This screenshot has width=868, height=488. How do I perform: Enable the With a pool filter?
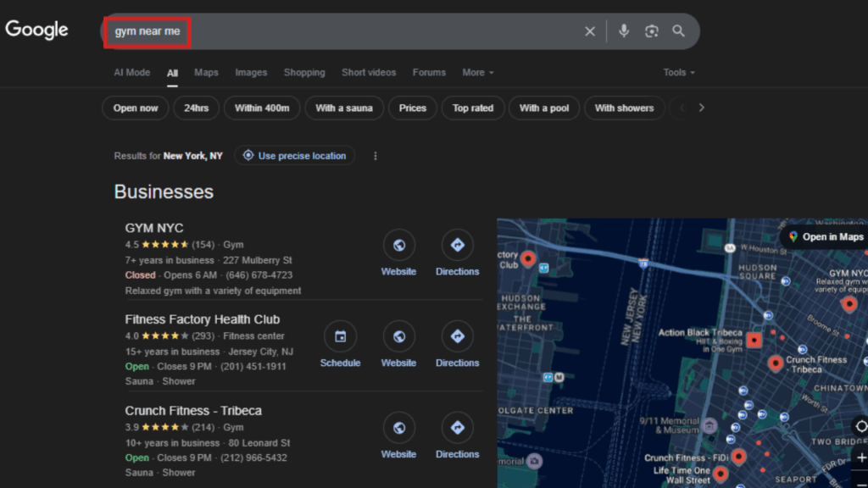[543, 108]
